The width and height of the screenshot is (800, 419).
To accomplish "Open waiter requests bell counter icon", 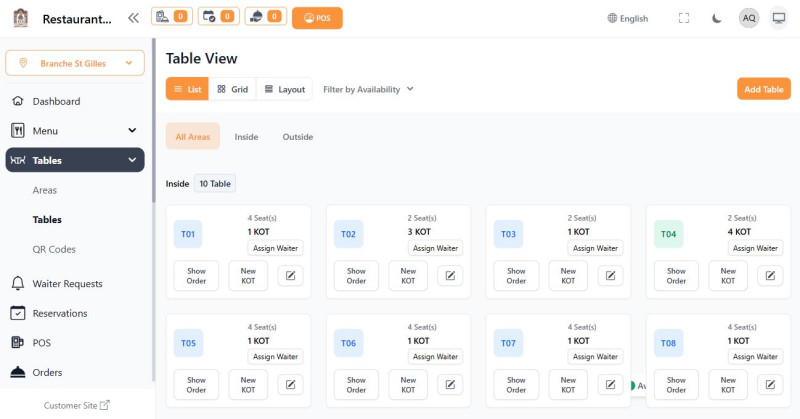I will coord(265,16).
